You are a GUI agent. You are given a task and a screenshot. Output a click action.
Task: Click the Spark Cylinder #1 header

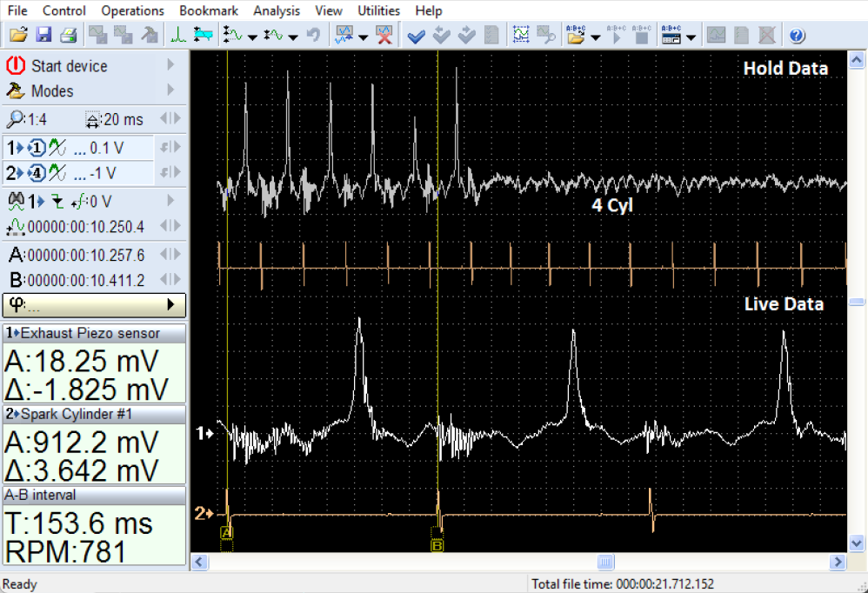[94, 415]
